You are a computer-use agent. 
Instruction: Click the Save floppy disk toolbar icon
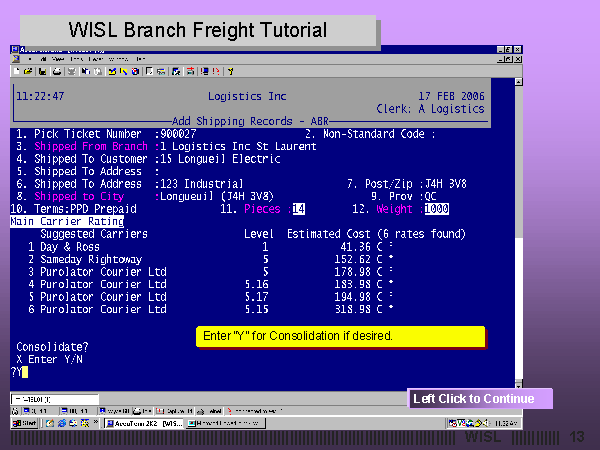42,71
